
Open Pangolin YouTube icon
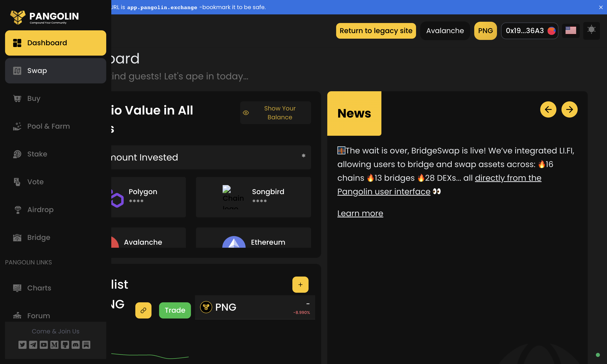click(x=44, y=345)
